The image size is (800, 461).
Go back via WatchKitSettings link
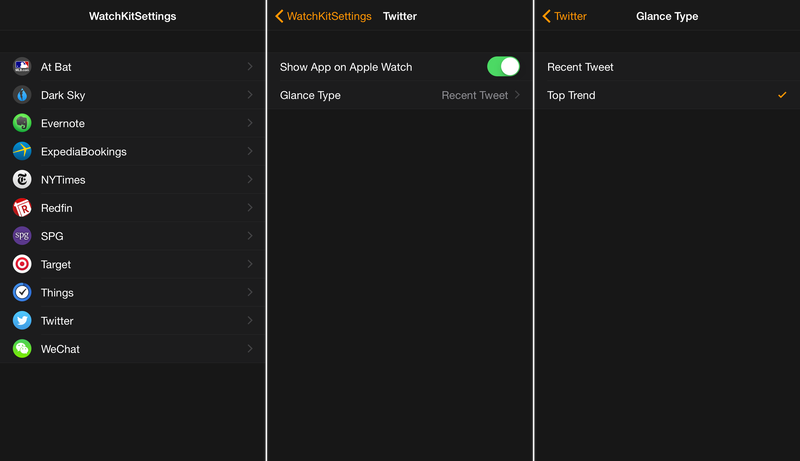coord(329,16)
